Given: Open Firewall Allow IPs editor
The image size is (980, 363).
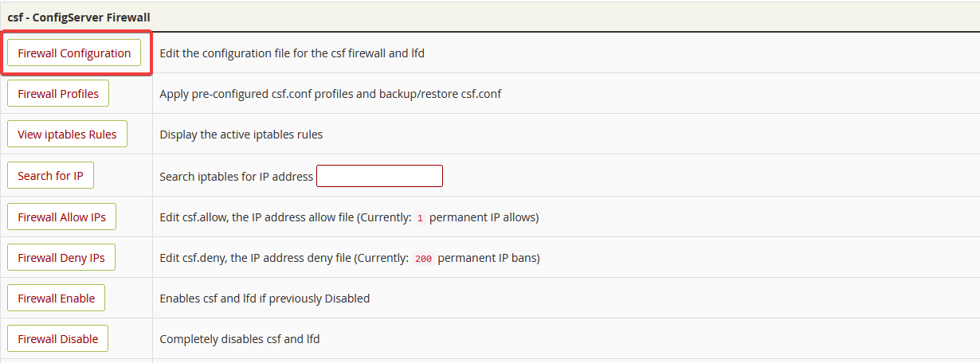Looking at the screenshot, I should click(62, 217).
